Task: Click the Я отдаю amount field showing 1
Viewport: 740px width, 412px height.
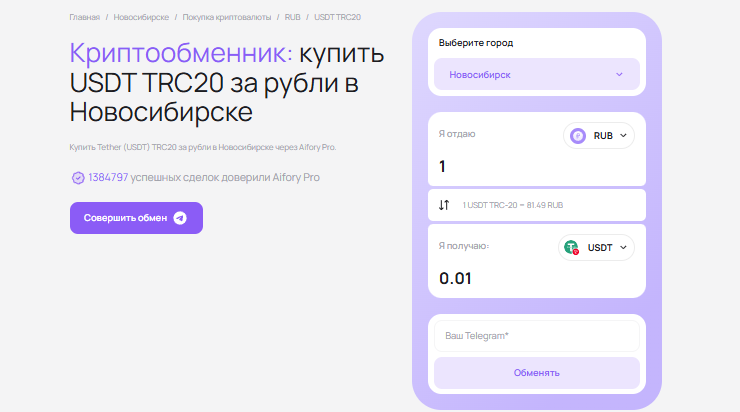Action: pyautogui.click(x=537, y=166)
